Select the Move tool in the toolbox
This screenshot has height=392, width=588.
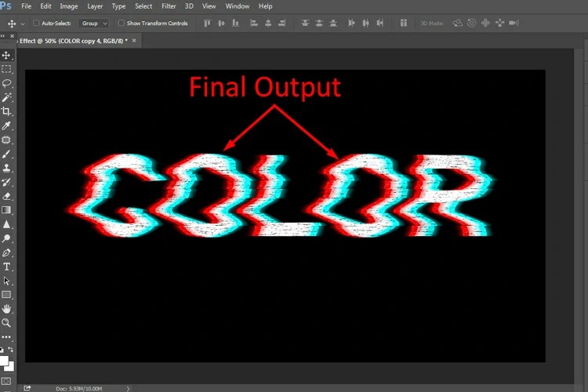[6, 56]
